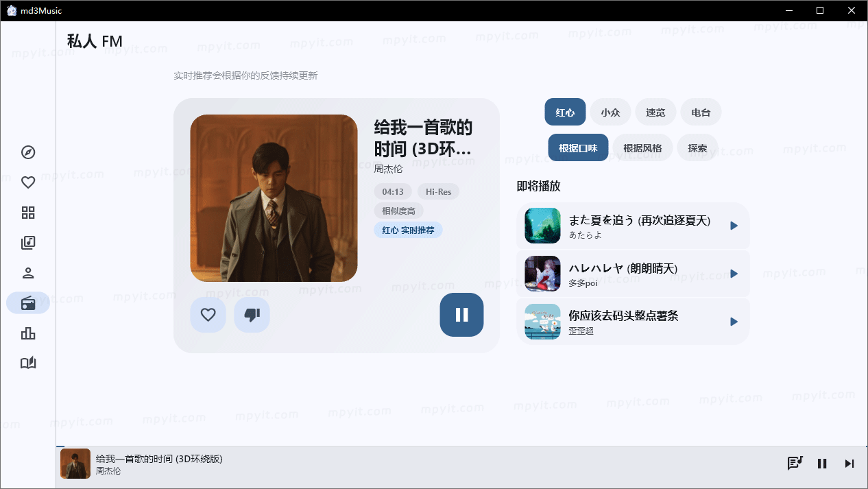Click the 私人 FM page heading
This screenshot has width=868, height=489.
pyautogui.click(x=95, y=41)
